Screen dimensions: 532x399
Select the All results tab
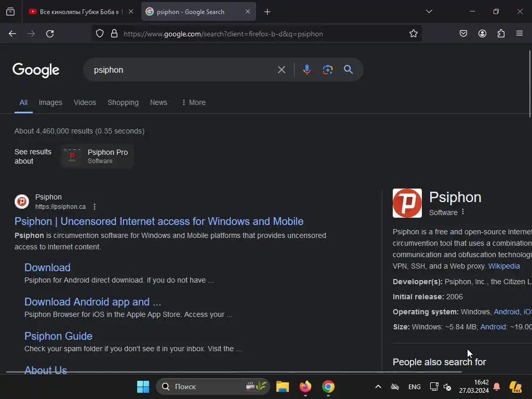(x=23, y=102)
